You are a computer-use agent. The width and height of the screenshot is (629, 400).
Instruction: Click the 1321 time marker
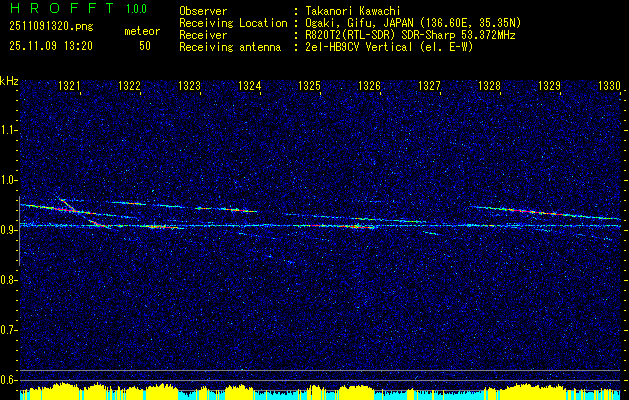69,86
